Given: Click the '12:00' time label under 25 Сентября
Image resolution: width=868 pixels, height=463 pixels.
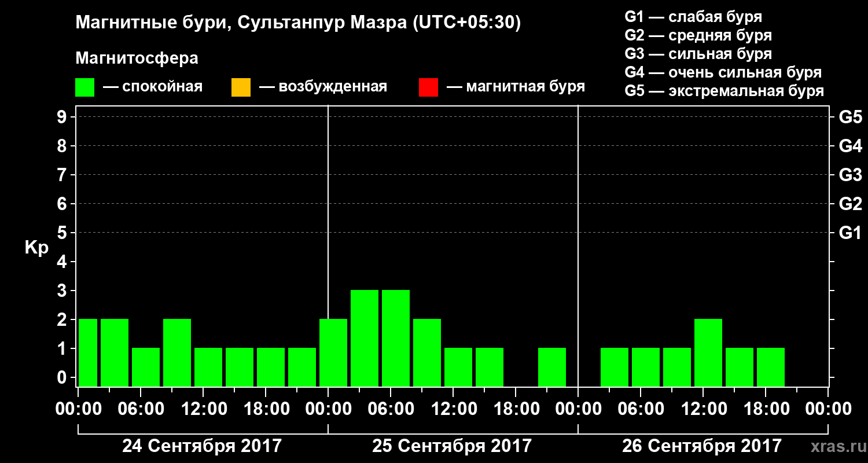Looking at the screenshot, I should click(453, 409).
